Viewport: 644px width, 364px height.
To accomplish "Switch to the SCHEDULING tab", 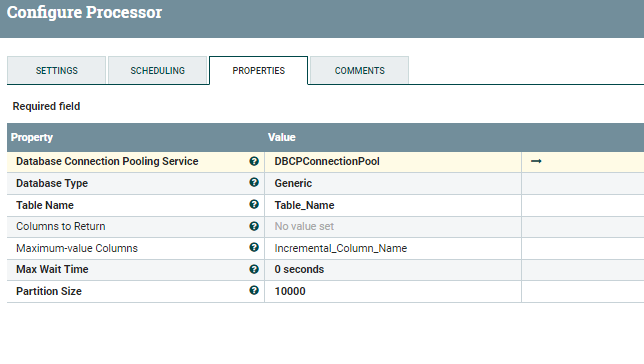I will coord(158,70).
